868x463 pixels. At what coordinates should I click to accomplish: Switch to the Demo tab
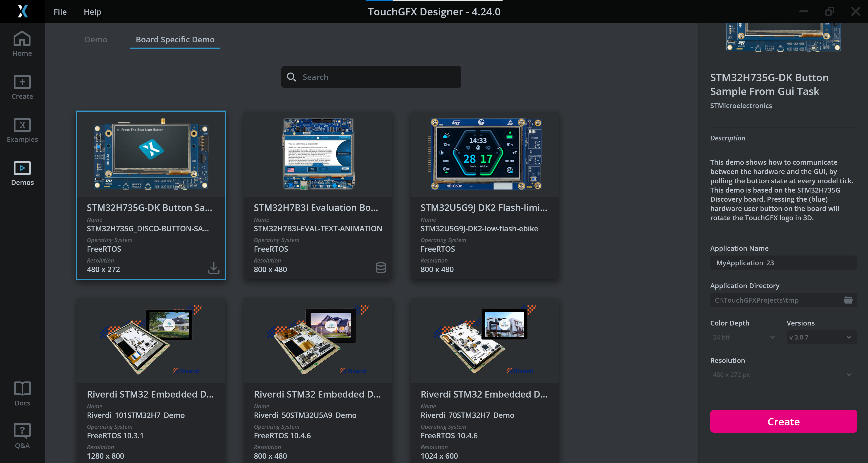pos(96,39)
